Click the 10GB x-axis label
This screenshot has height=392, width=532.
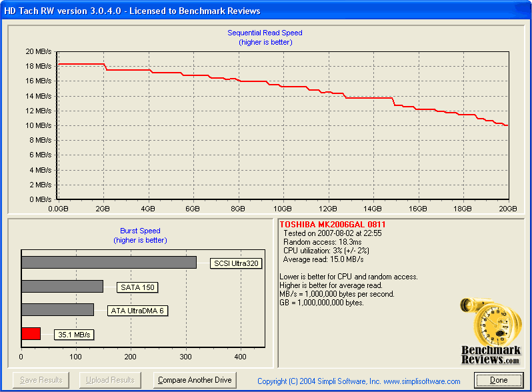coord(282,209)
